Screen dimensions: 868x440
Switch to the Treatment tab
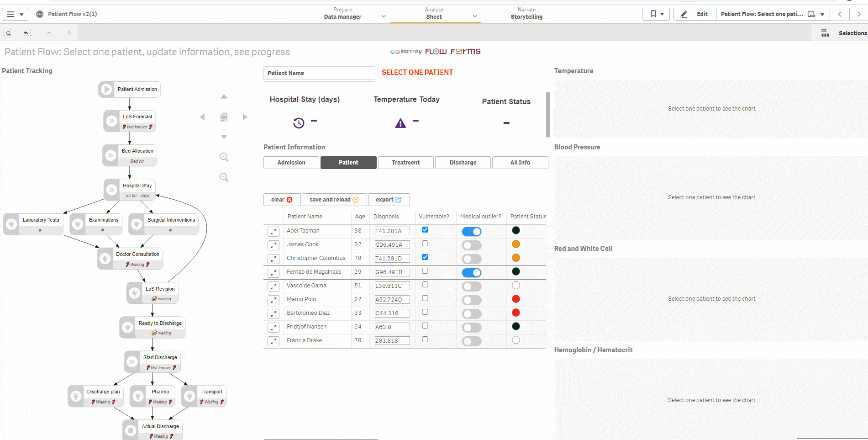405,163
